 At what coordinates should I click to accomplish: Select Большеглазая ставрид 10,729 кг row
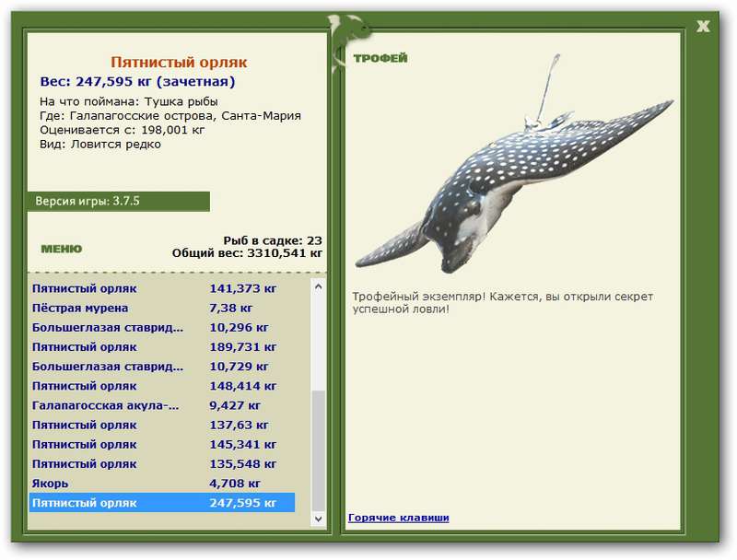[x=162, y=367]
